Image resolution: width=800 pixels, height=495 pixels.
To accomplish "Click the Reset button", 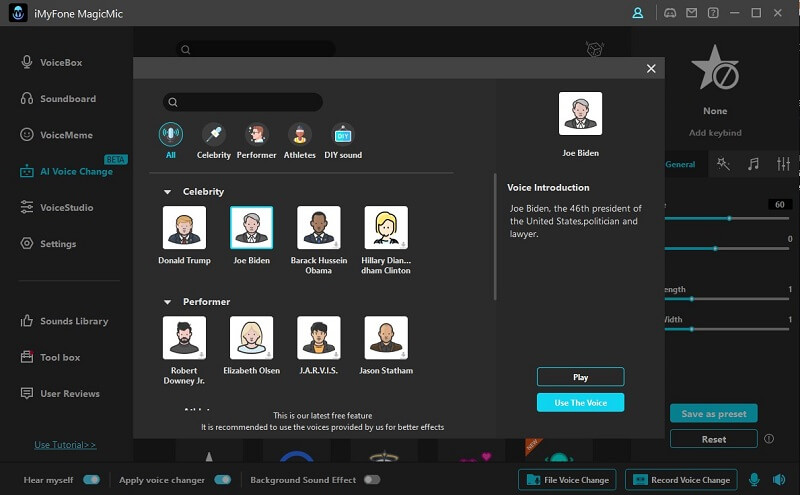I will (x=713, y=439).
